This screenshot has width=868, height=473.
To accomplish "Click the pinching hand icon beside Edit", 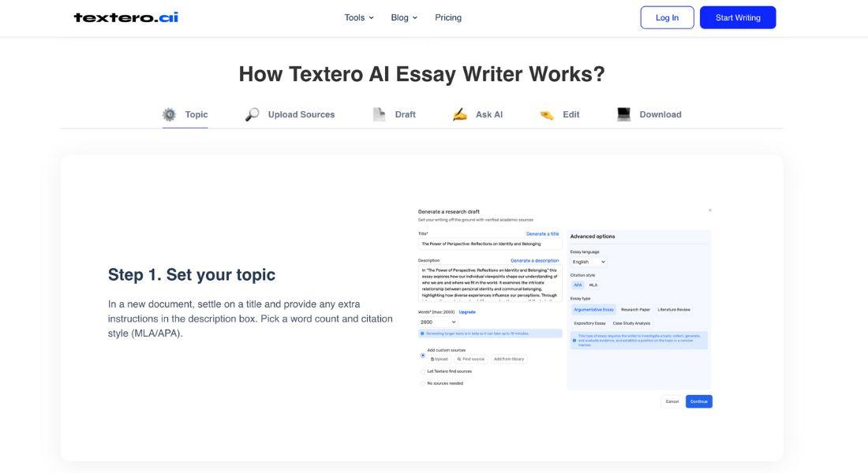I will click(x=547, y=114).
